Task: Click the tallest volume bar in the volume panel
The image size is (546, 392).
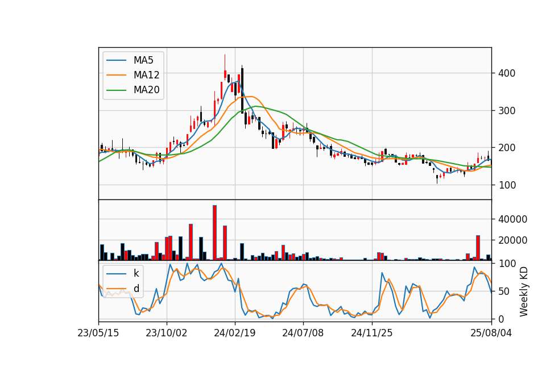Action: [214, 233]
